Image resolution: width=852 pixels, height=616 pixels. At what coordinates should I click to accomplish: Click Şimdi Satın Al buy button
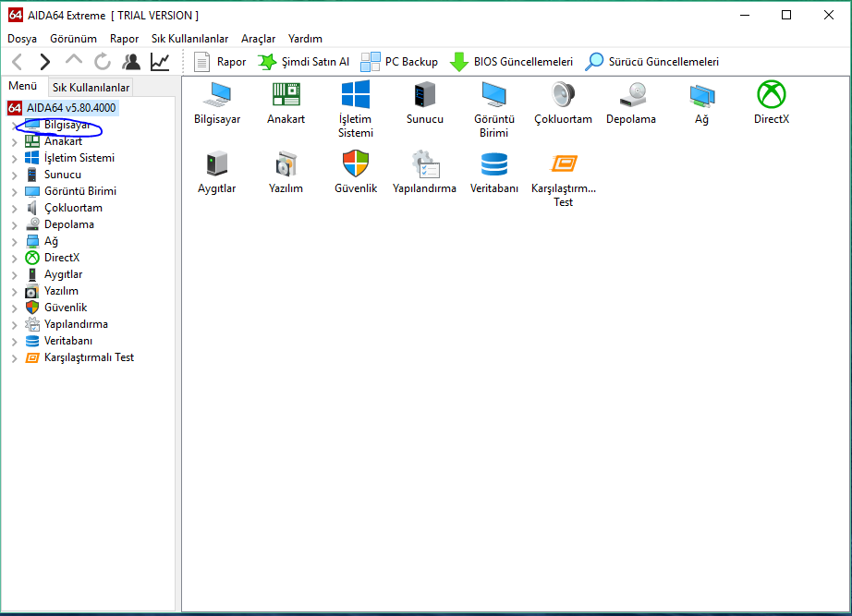[x=304, y=62]
